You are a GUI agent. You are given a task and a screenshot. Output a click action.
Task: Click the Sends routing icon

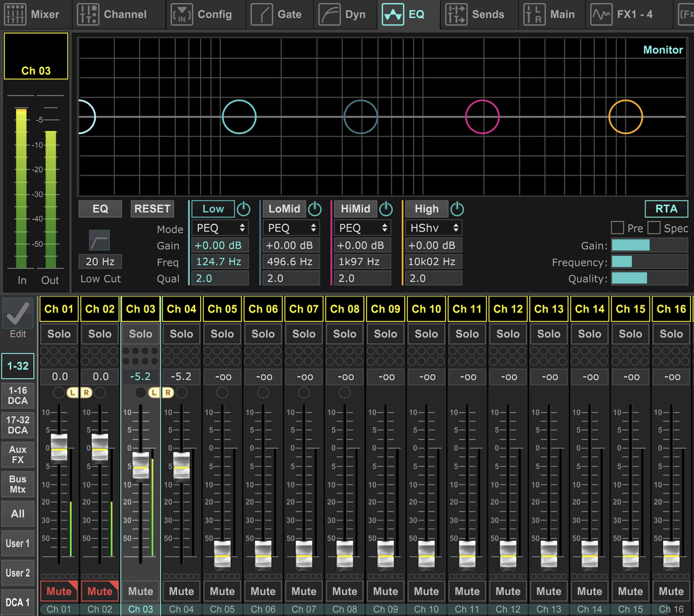pyautogui.click(x=456, y=14)
